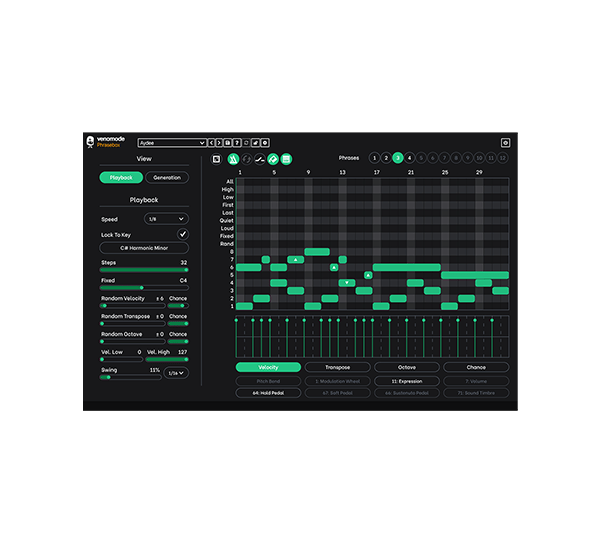Viewport: 600px width, 543px height.
Task: Click the round icon at end of header toolbar
Action: pyautogui.click(x=265, y=143)
